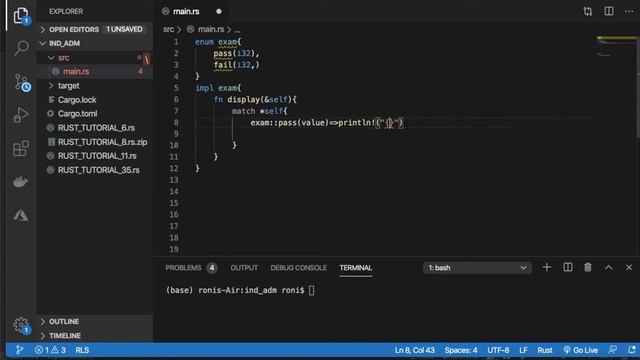Open the Run and Debug view
Image resolution: width=640 pixels, height=360 pixels.
21,115
